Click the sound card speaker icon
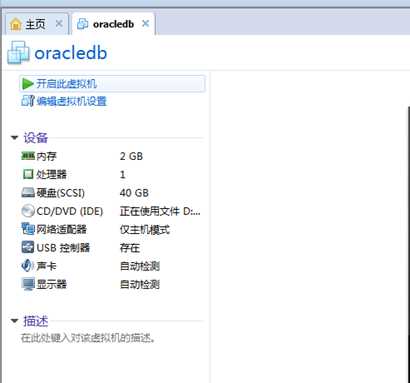 (27, 265)
